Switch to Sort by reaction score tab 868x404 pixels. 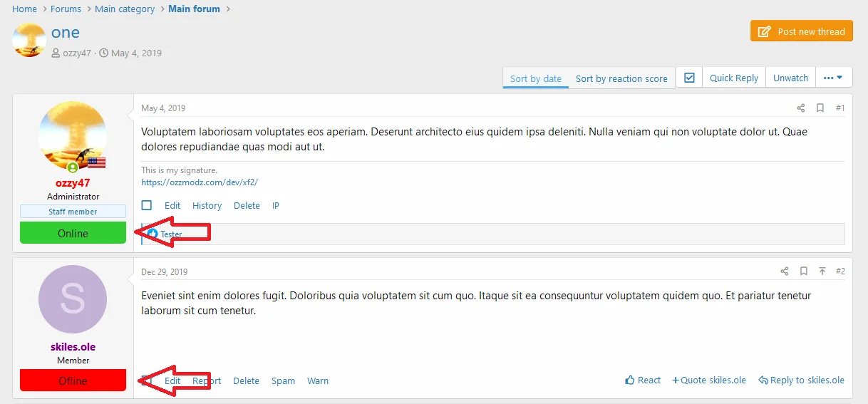tap(621, 78)
